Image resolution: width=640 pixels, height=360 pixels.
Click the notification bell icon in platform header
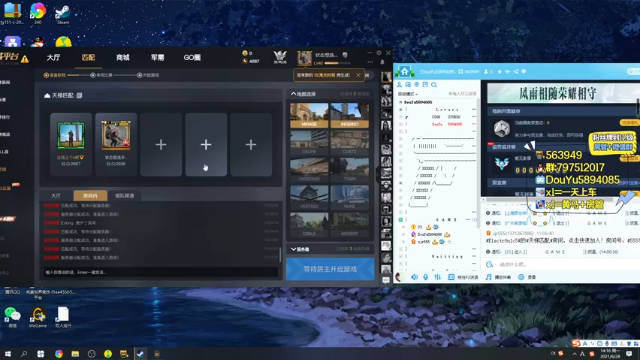pos(382,62)
